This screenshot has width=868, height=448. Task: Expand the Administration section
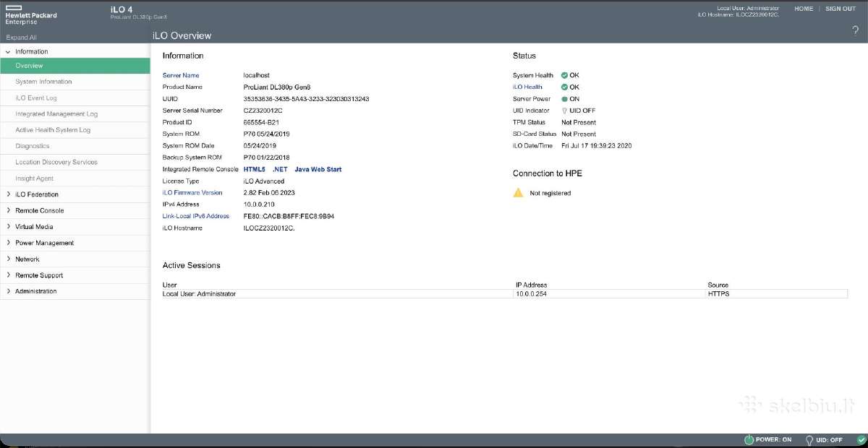[x=8, y=291]
